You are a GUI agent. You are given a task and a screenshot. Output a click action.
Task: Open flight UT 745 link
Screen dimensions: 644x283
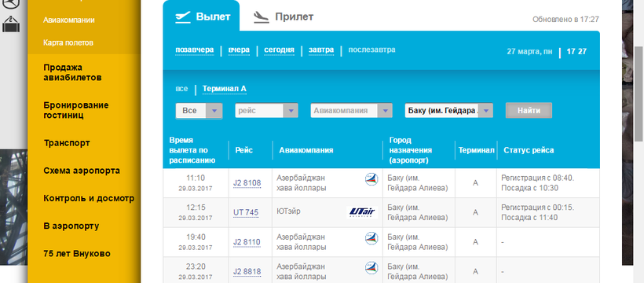point(246,212)
